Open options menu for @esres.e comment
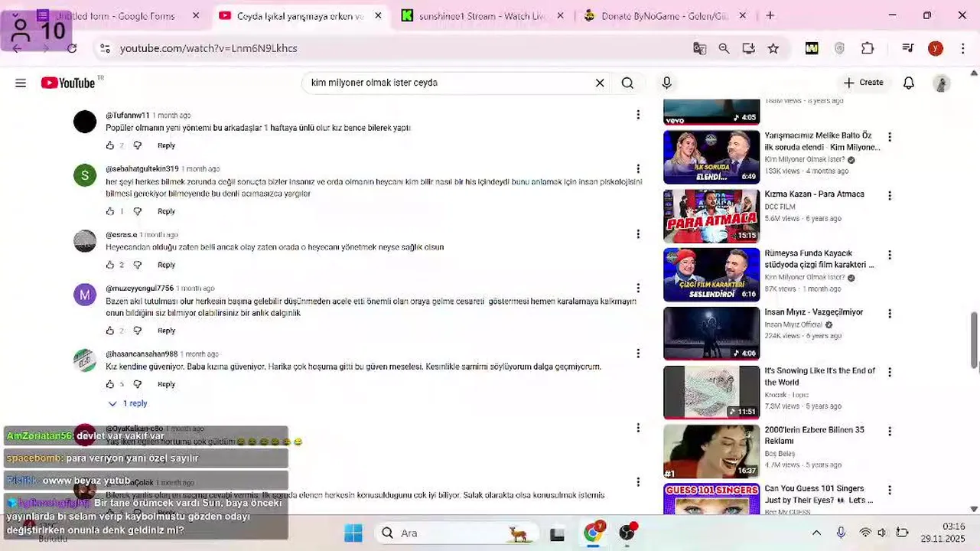Viewport: 980px width, 551px height. tap(638, 234)
